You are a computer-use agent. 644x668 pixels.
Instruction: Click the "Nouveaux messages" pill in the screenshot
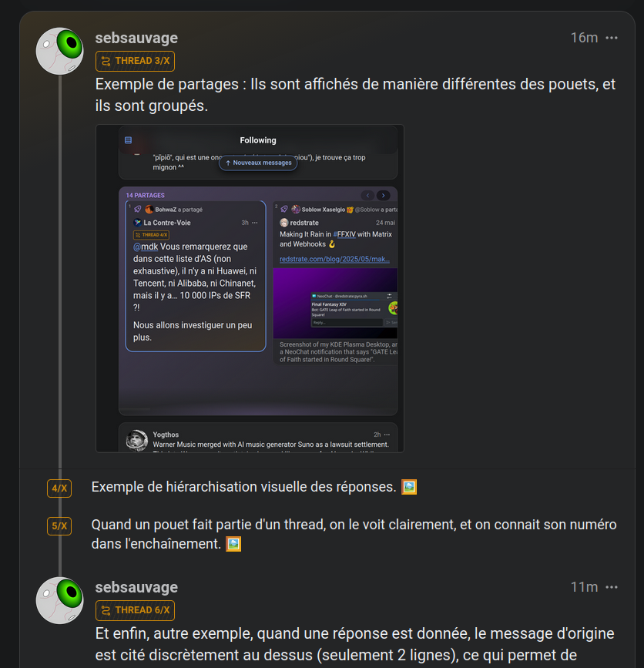click(258, 163)
